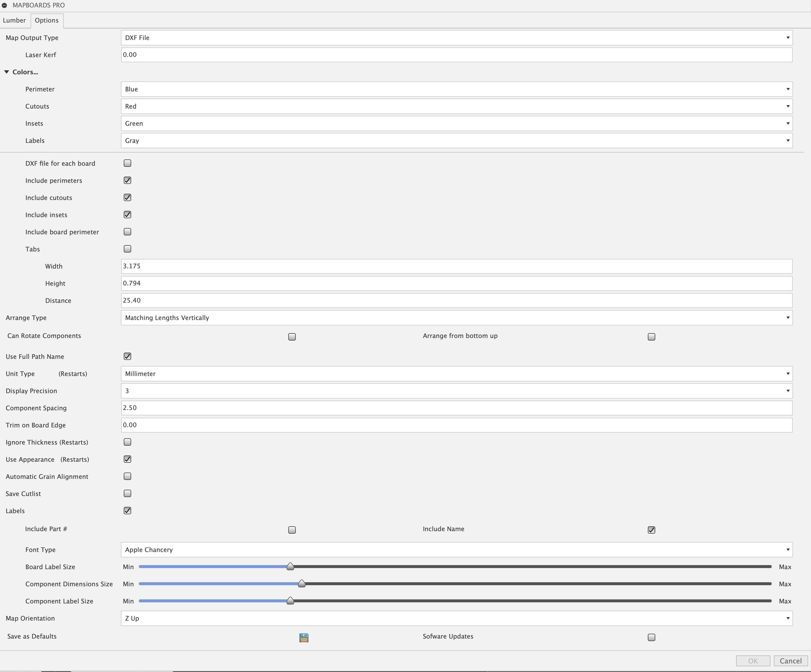Viewport: 811px width, 672px height.
Task: Enable Automatic Grain Alignment checkbox
Action: [127, 477]
